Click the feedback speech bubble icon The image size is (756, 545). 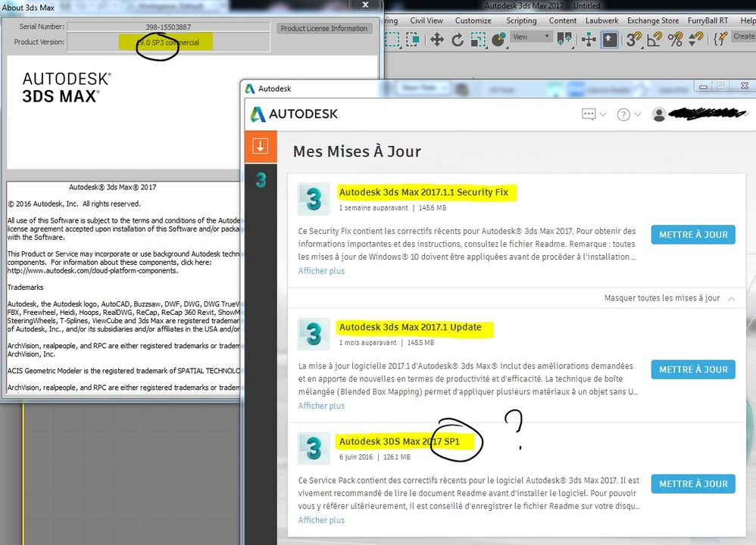(x=589, y=114)
